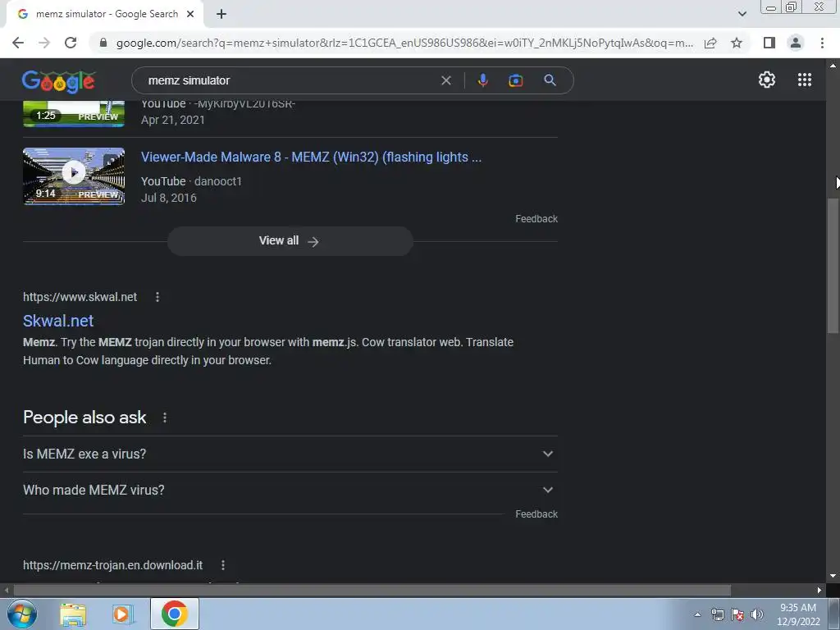Open Google quick settings gear
The height and width of the screenshot is (630, 840).
(767, 80)
